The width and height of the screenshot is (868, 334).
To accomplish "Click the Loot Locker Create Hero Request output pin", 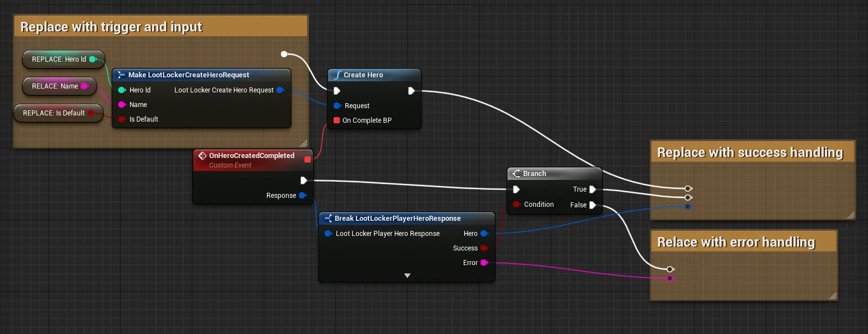I will tap(280, 90).
